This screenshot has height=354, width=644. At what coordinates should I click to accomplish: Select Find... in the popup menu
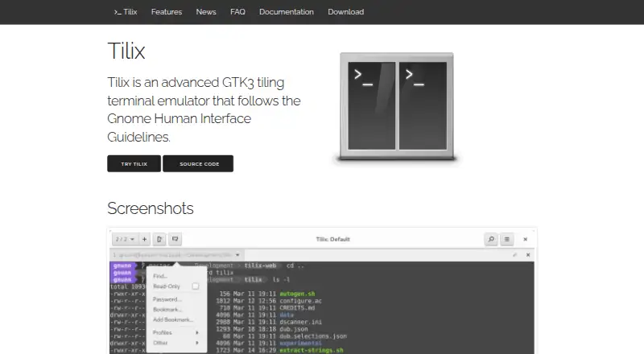[160, 276]
